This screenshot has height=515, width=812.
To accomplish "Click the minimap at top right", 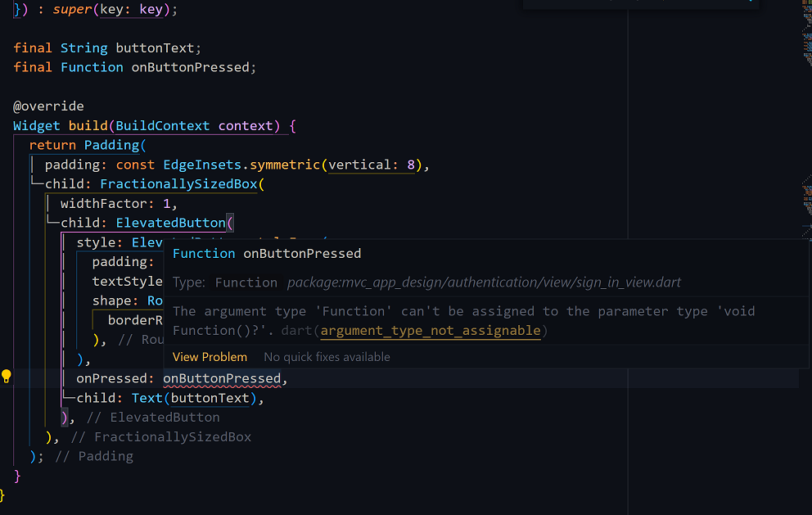I will [x=807, y=34].
